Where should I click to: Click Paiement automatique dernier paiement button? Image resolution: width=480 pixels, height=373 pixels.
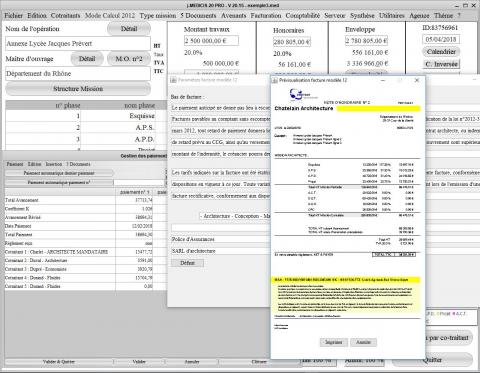[59, 173]
